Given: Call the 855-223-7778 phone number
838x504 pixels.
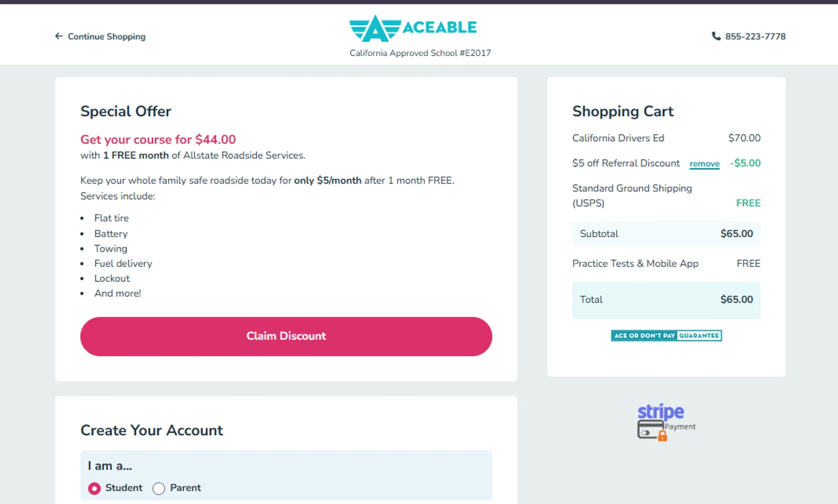Looking at the screenshot, I should (755, 36).
